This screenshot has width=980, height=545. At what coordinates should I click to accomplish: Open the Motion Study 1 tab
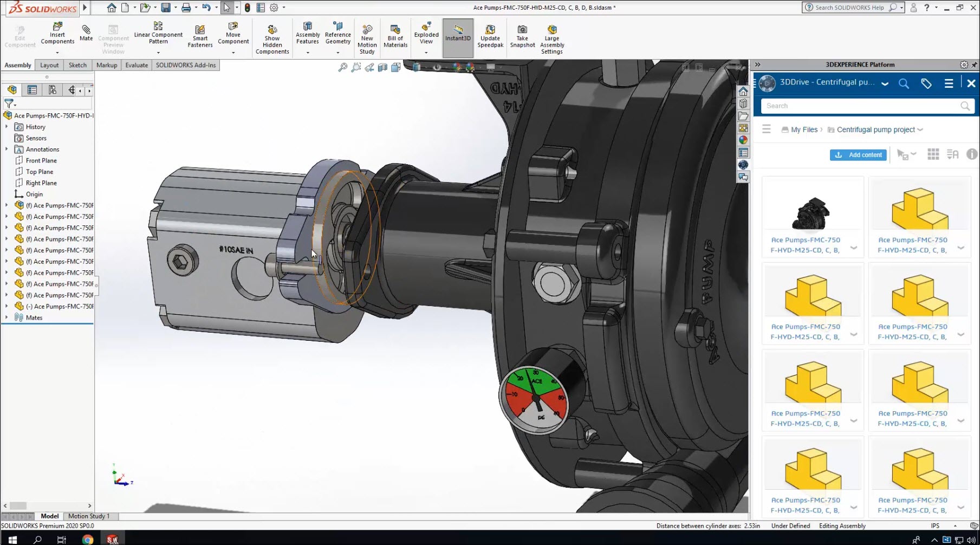tap(88, 516)
